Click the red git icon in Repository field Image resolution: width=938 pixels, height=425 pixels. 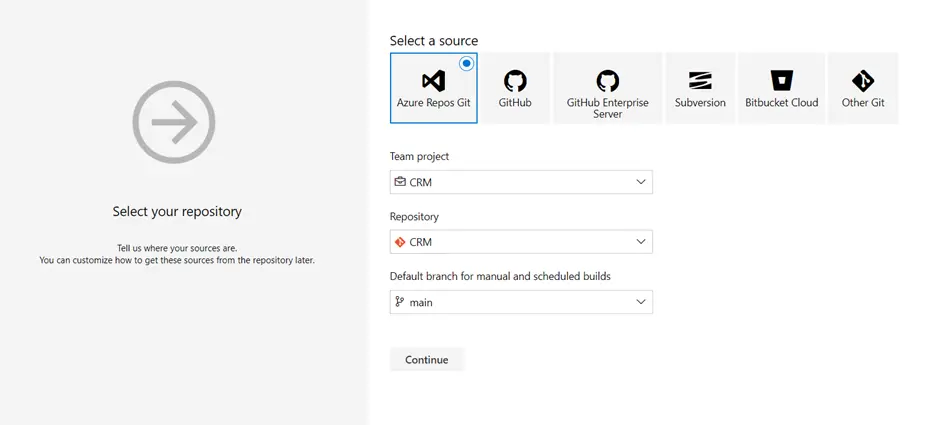click(400, 242)
